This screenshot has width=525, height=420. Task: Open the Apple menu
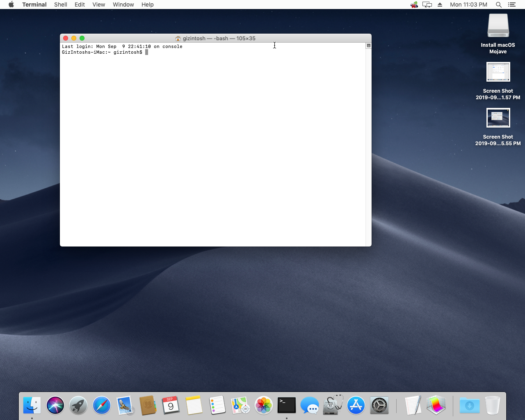[11, 5]
